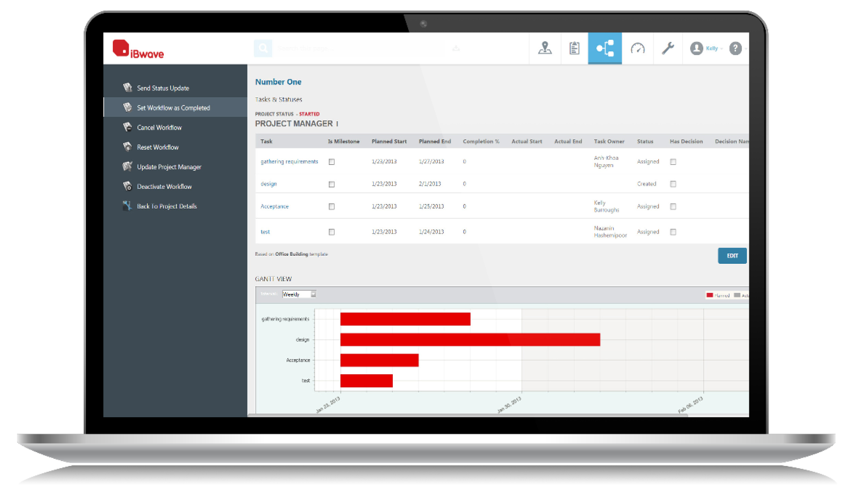Open the Kelly user menu dropdown
Image resolution: width=859 pixels, height=504 pixels.
tap(714, 48)
